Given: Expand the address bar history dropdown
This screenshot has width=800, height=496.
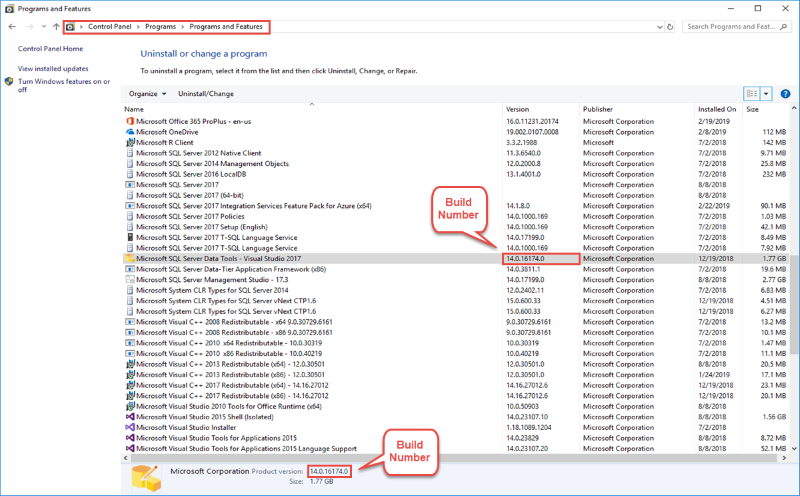Looking at the screenshot, I should pos(660,27).
